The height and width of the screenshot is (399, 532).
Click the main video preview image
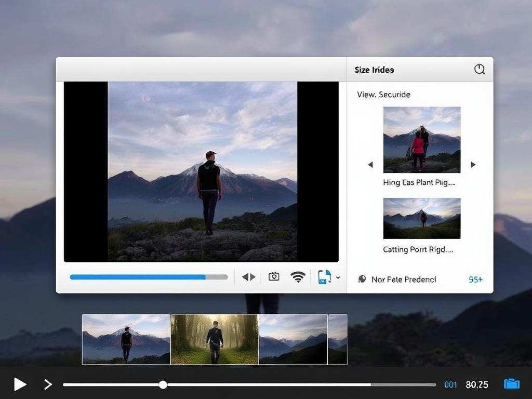(202, 171)
